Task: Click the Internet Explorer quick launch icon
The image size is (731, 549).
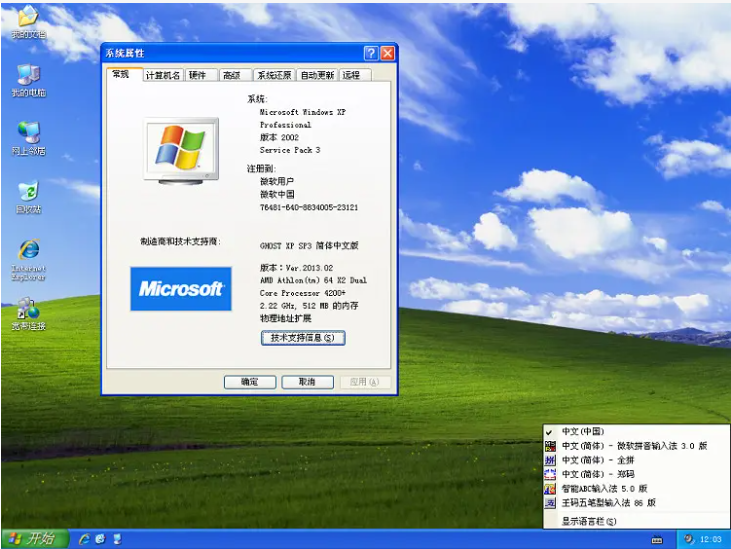Action: tap(85, 539)
